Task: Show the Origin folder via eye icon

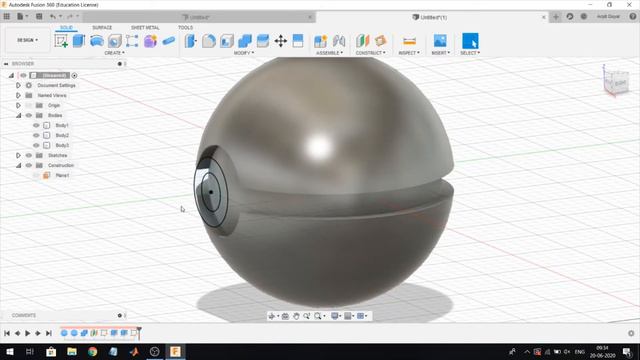Action: point(29,105)
